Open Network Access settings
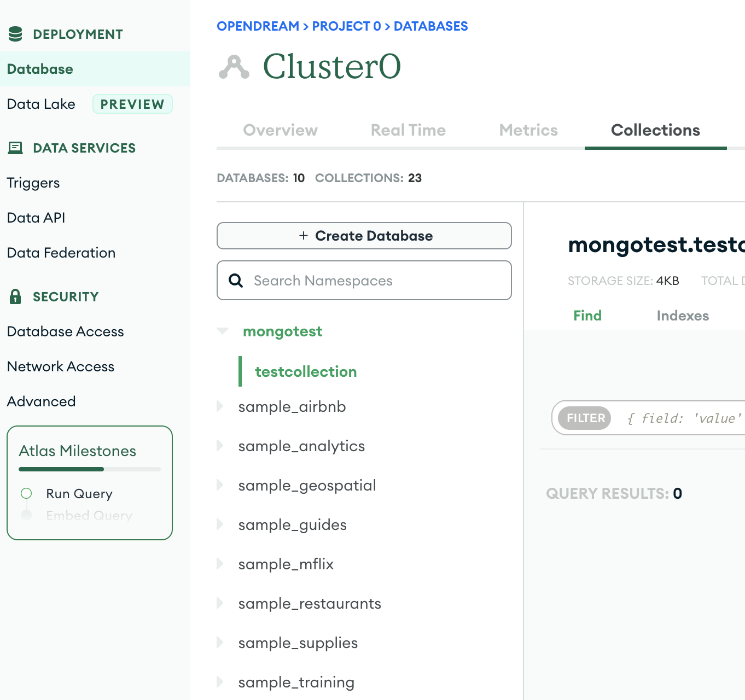Screen dimensions: 745x700 [61, 366]
